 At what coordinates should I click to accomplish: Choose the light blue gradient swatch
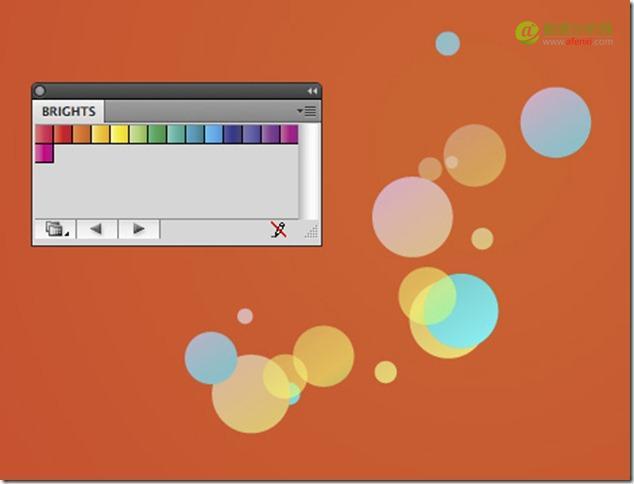(214, 134)
